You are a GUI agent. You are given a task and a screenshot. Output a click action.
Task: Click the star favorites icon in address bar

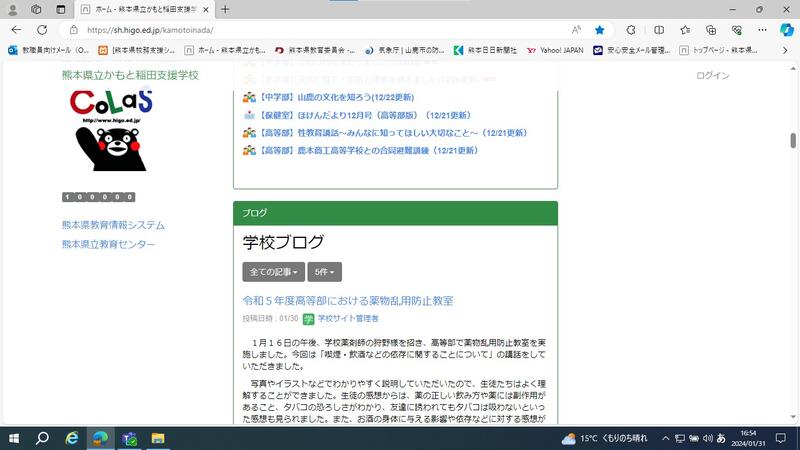click(599, 30)
